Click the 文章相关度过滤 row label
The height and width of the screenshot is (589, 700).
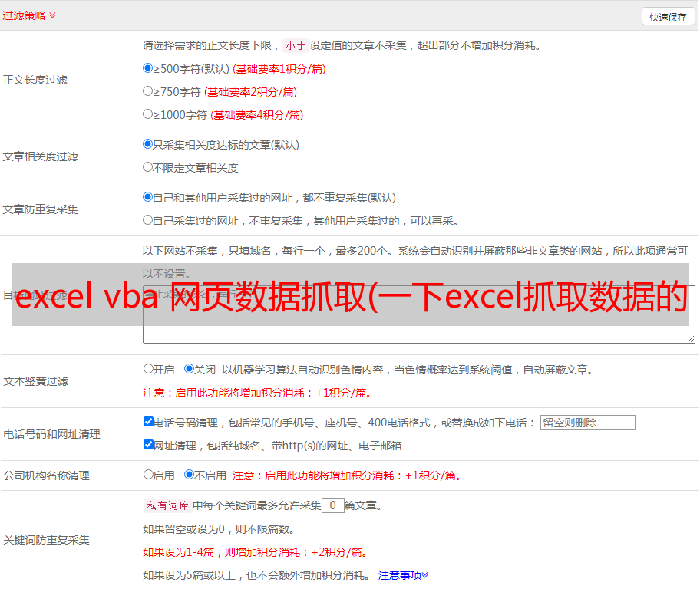point(40,156)
